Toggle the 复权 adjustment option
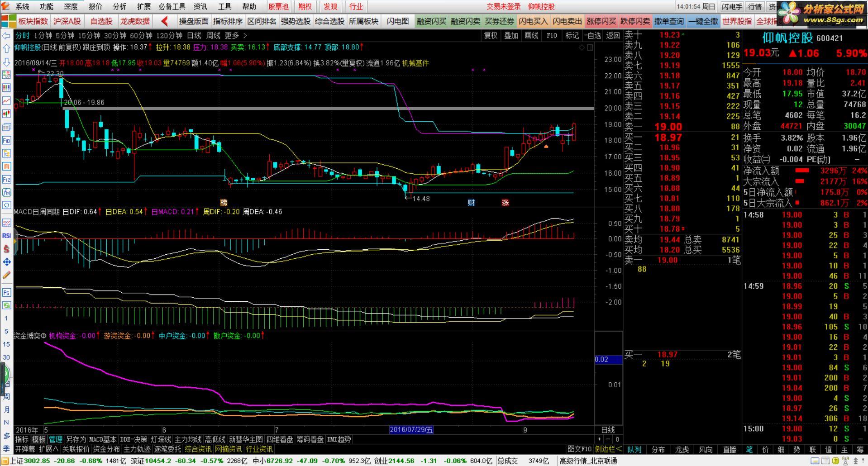This screenshot has width=868, height=466. [491, 35]
